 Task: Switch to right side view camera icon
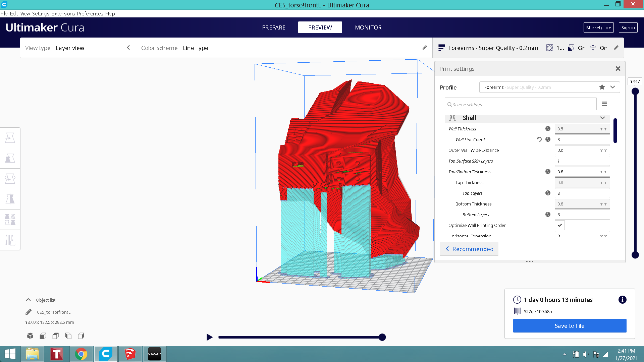pyautogui.click(x=81, y=336)
